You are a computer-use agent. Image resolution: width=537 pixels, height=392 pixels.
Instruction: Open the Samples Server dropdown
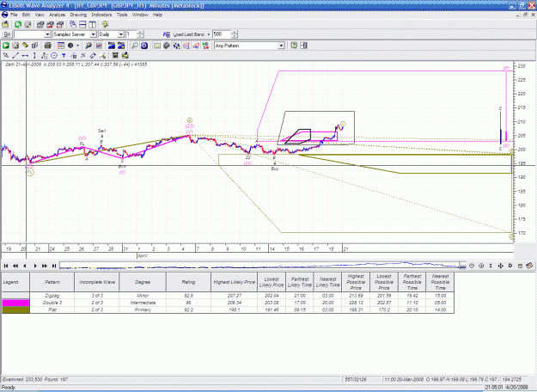(x=93, y=34)
